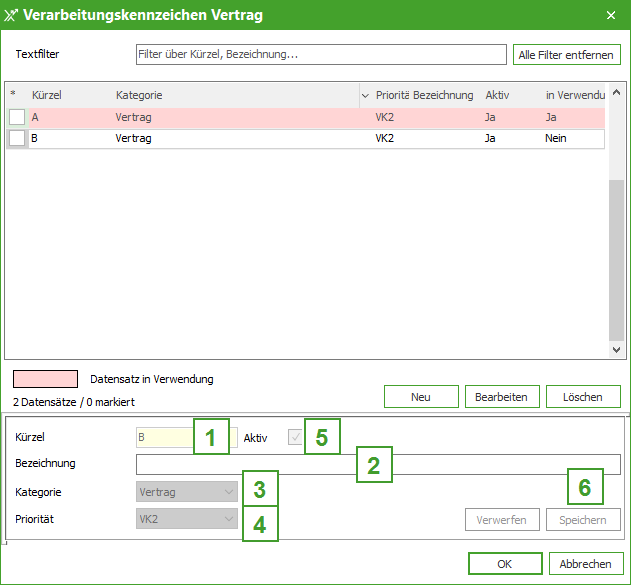Click the pink Datensatz in Verwendung swatch

(45, 379)
